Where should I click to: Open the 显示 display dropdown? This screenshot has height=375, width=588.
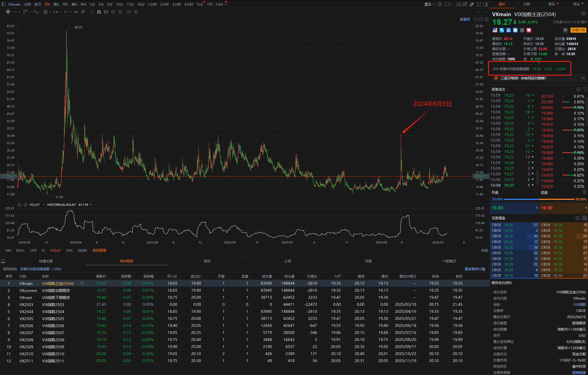[x=429, y=4]
